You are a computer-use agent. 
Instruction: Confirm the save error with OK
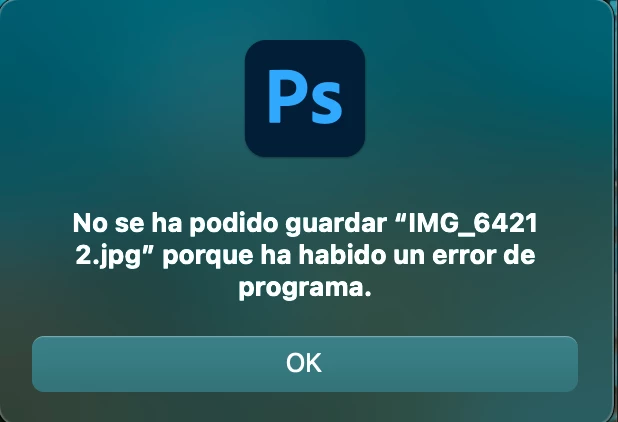pyautogui.click(x=305, y=364)
